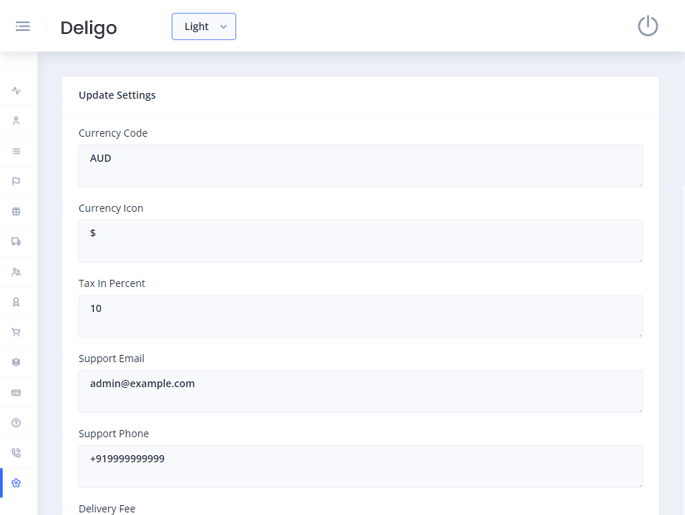Open the help question mark sidebar icon
The height and width of the screenshot is (515, 685).
16,422
